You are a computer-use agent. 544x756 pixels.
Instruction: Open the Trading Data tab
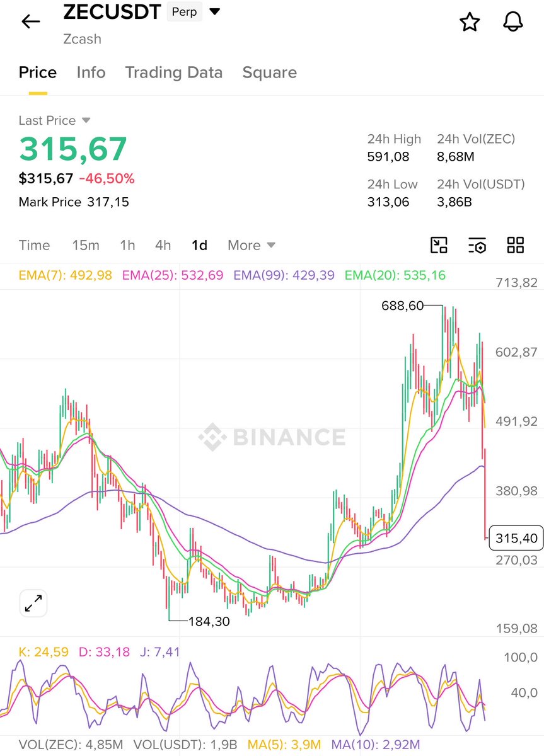point(174,72)
